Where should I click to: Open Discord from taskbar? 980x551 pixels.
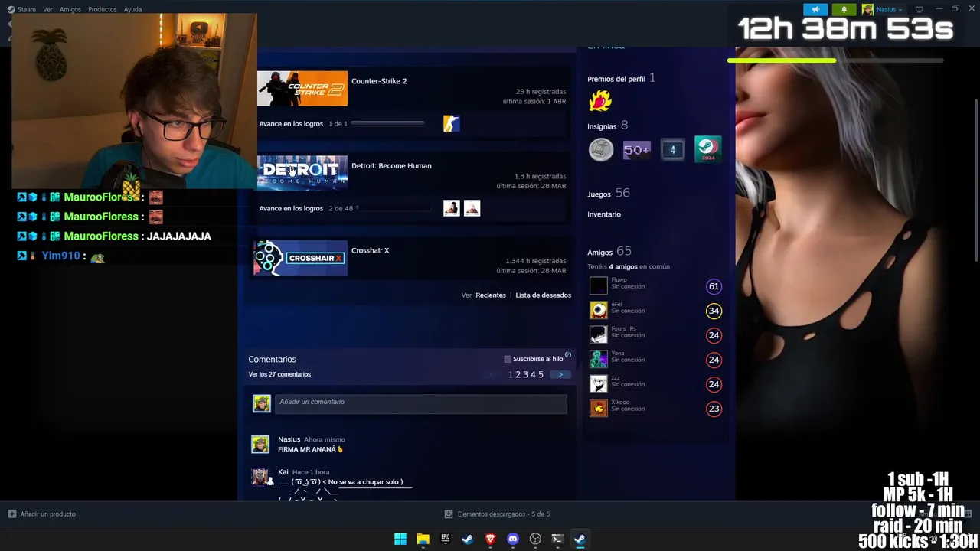513,540
